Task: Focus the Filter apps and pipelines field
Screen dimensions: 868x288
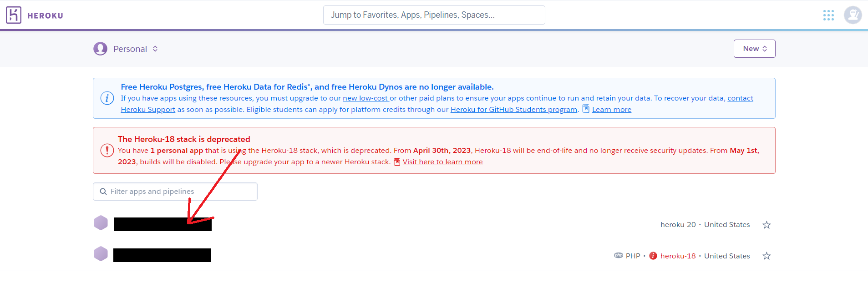Action: coord(175,192)
